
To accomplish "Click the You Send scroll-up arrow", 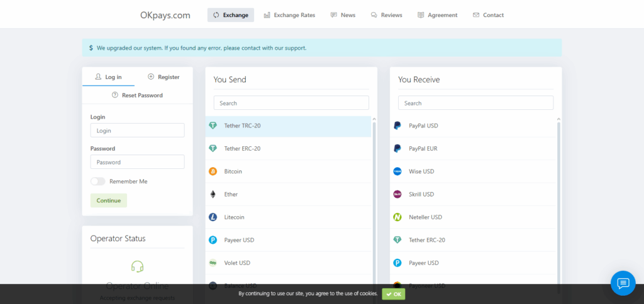I will click(x=374, y=119).
